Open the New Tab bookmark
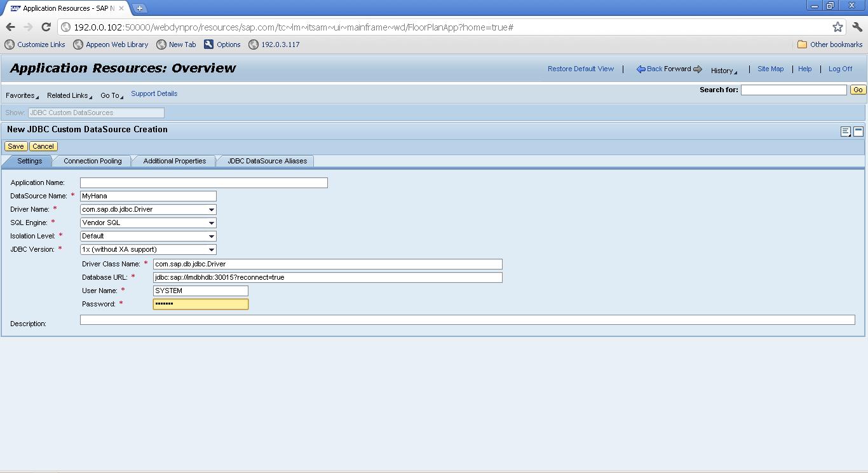868x473 pixels. click(x=177, y=45)
